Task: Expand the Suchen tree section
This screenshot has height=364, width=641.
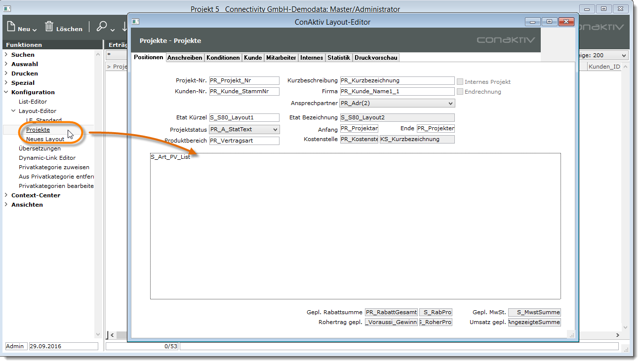Action: (x=6, y=55)
